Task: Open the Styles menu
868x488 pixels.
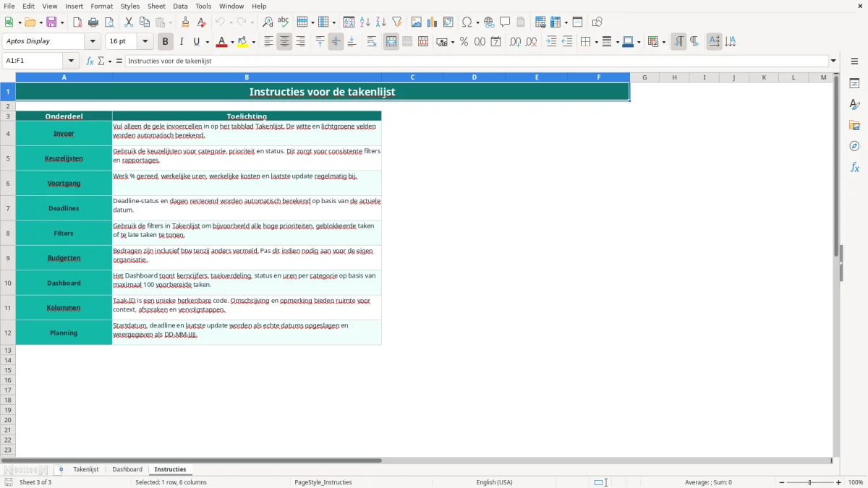Action: (130, 6)
